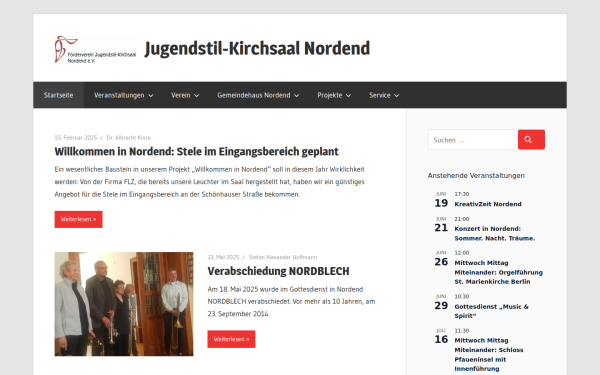Image resolution: width=600 pixels, height=375 pixels.
Task: Expand the Service dropdown chevron
Action: (x=396, y=96)
